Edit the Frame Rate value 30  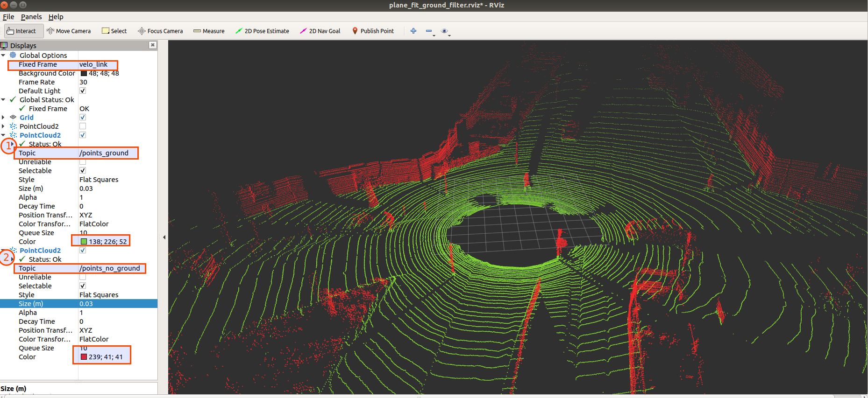coord(118,82)
